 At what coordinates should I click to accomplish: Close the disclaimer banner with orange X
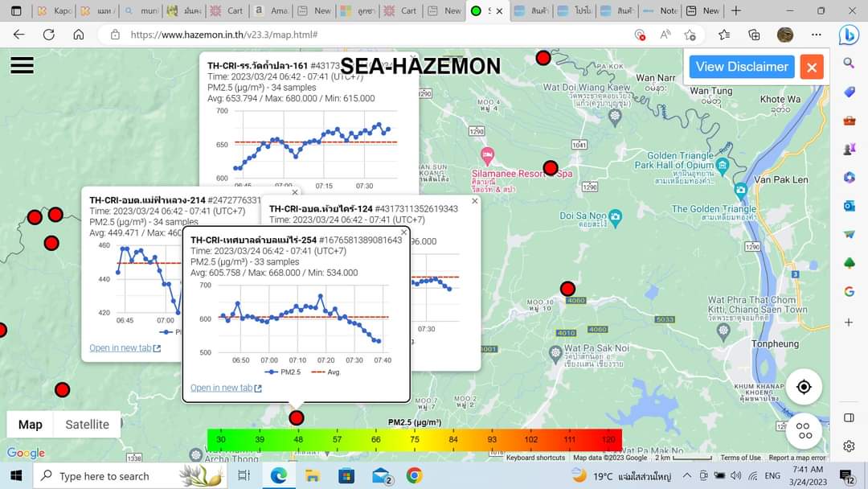pyautogui.click(x=812, y=67)
